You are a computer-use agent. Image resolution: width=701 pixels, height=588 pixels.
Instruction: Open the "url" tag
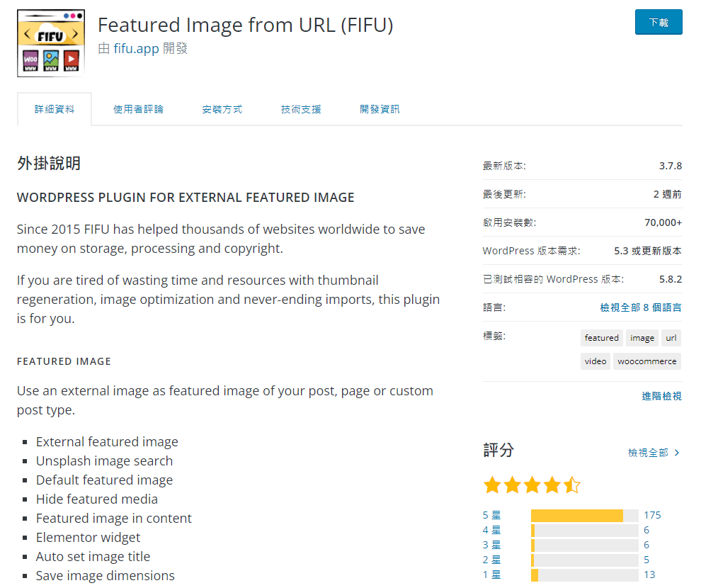click(x=671, y=338)
